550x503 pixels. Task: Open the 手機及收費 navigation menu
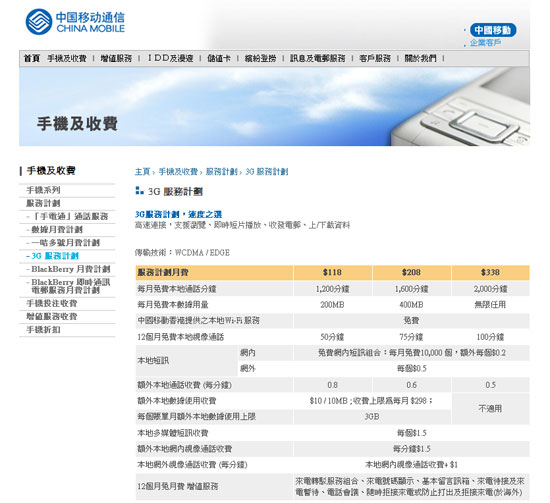pos(67,58)
